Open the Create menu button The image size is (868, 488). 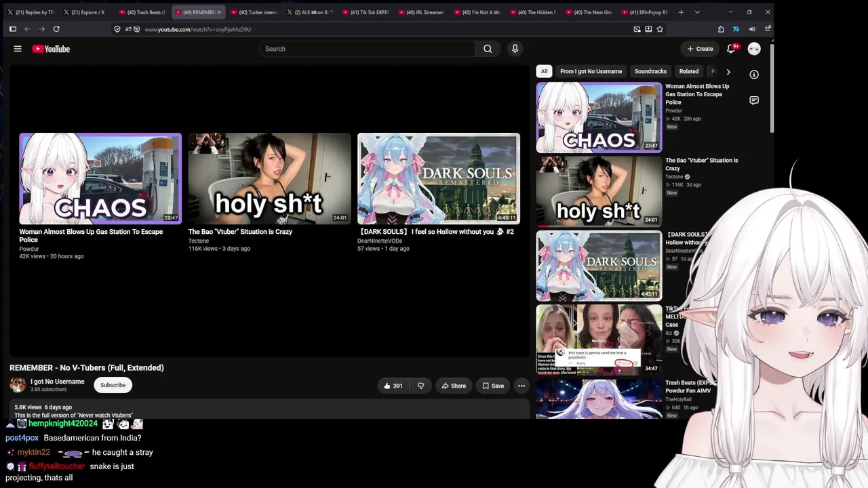pos(700,49)
